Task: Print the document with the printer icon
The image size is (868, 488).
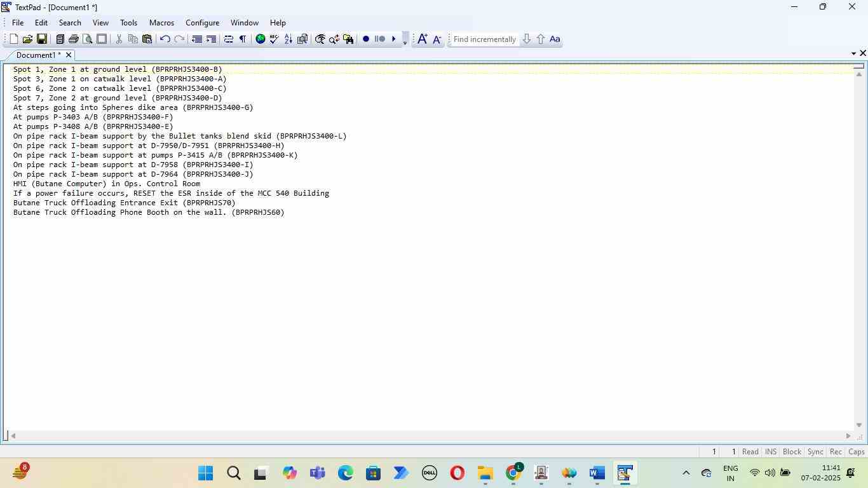Action: point(74,39)
